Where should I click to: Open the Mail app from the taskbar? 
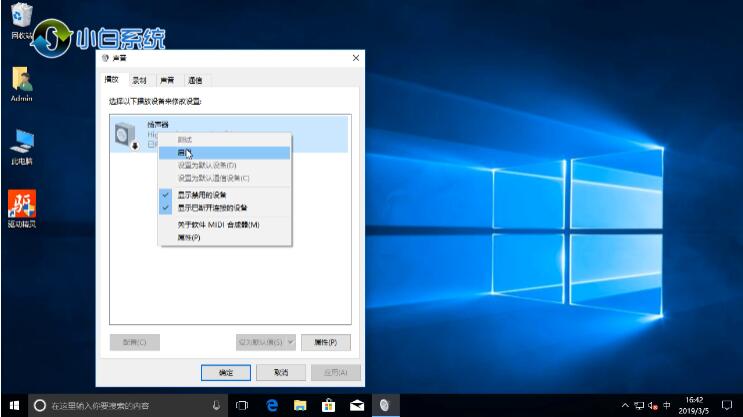[x=357, y=406]
